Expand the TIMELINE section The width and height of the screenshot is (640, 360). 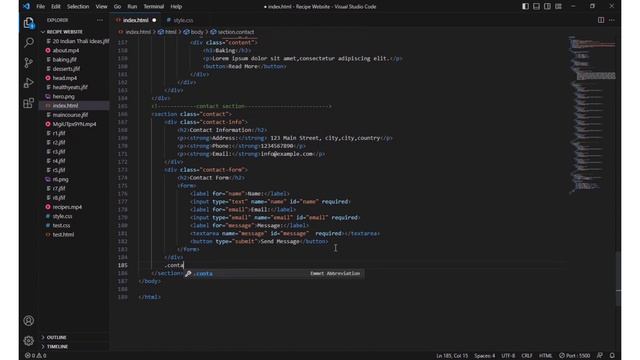(x=58, y=347)
